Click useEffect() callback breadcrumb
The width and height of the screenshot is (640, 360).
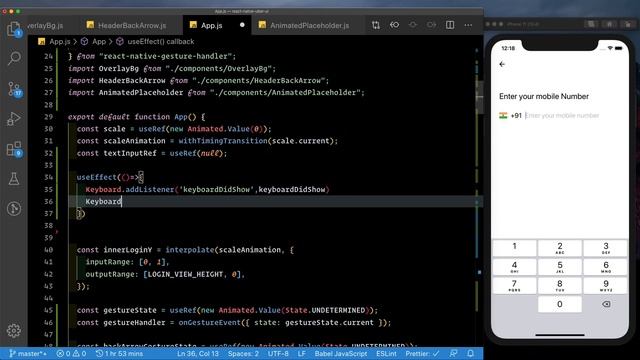[x=161, y=42]
